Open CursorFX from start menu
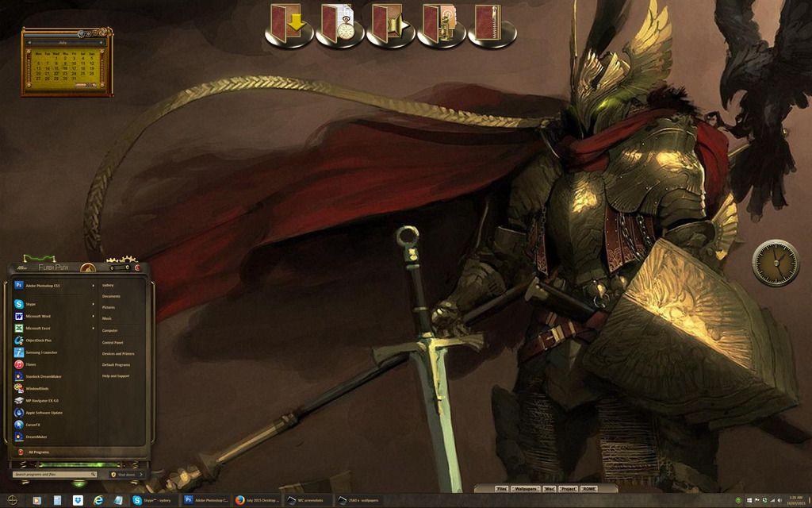The height and width of the screenshot is (508, 812). click(x=54, y=425)
